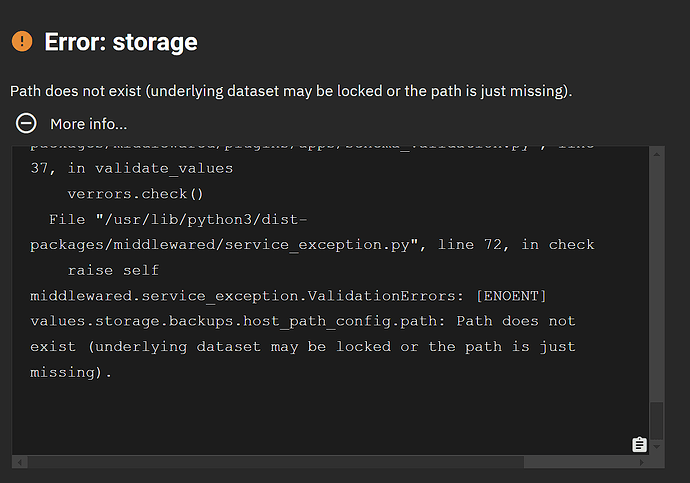This screenshot has height=483, width=690.
Task: Copy traceback with the clipboard icon
Action: pos(639,444)
